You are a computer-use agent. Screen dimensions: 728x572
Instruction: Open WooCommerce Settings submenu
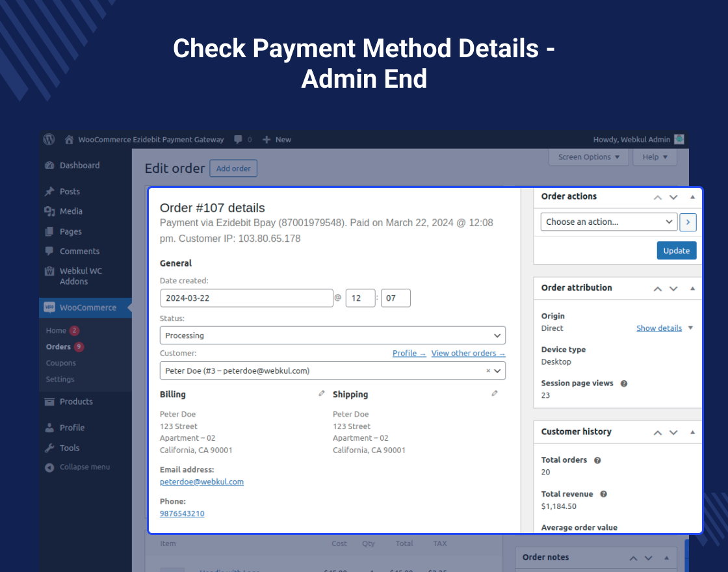pos(60,380)
